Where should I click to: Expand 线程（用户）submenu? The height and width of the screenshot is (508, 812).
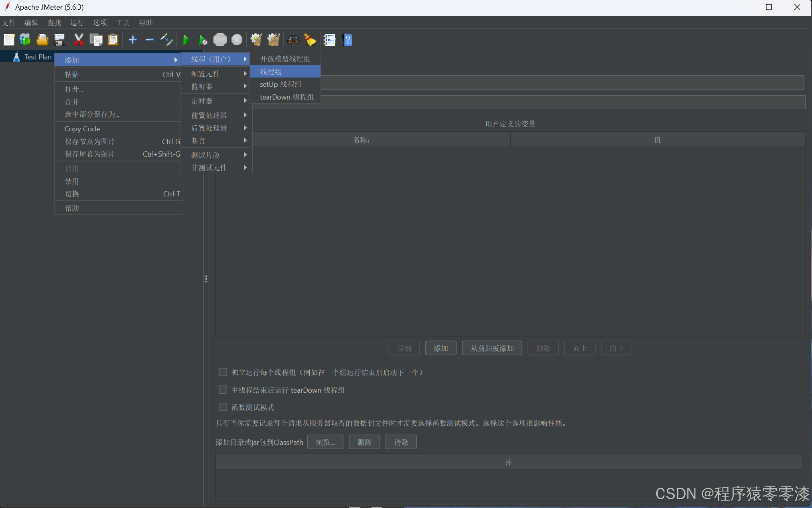pyautogui.click(x=216, y=59)
